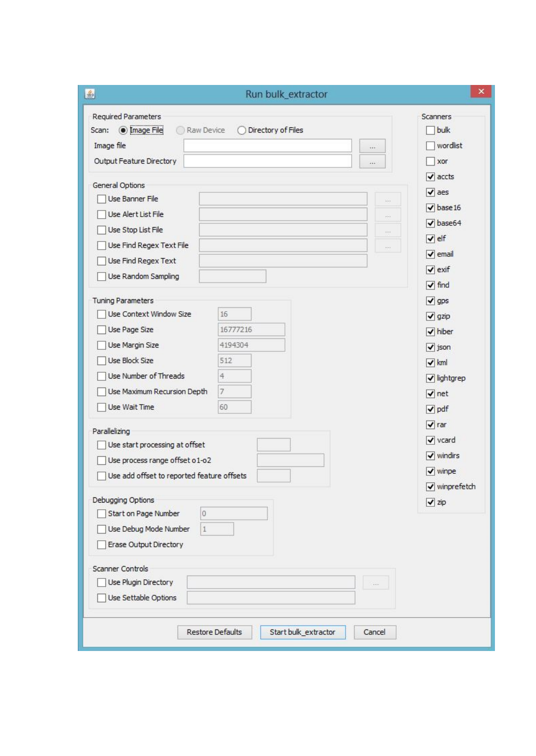Click the Image file path field
The width and height of the screenshot is (536, 756).
(267, 146)
